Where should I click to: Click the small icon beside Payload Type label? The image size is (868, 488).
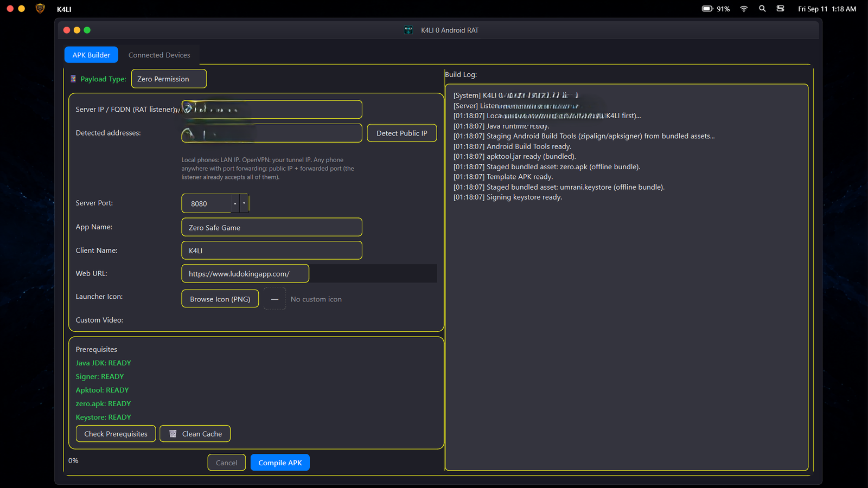pyautogui.click(x=73, y=79)
